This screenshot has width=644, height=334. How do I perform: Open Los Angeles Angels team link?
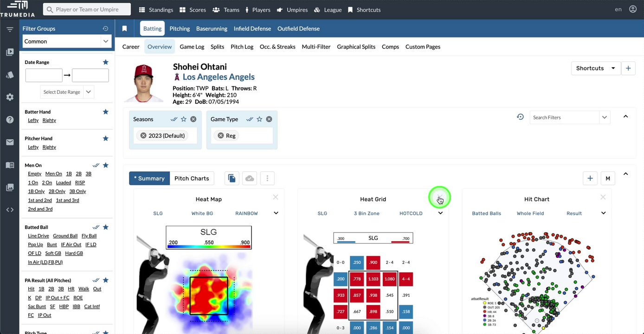219,77
